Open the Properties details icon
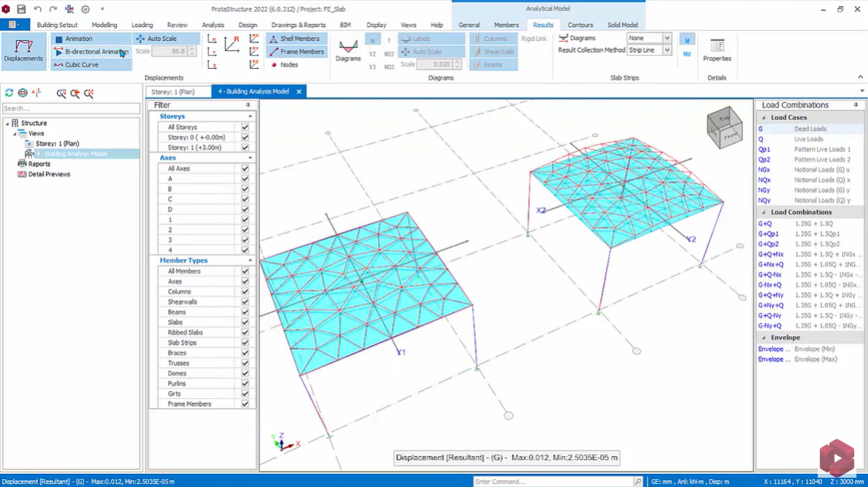This screenshot has height=487, width=868. [x=717, y=50]
